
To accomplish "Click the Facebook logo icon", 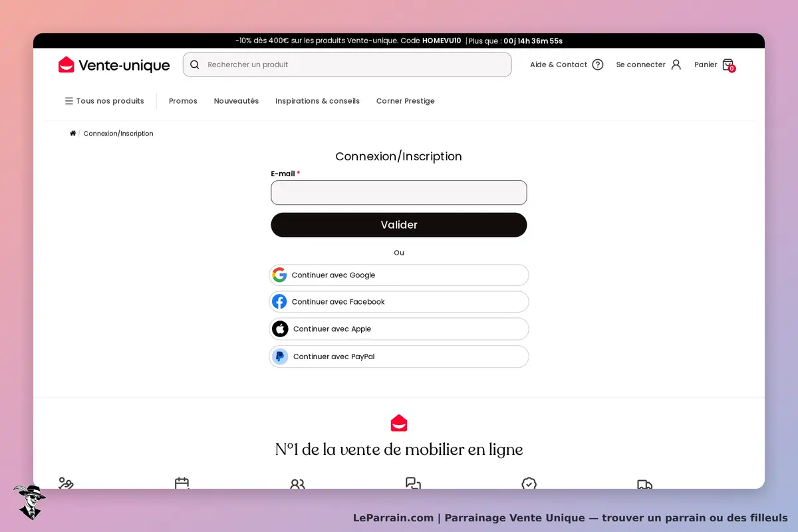I will pos(279,301).
